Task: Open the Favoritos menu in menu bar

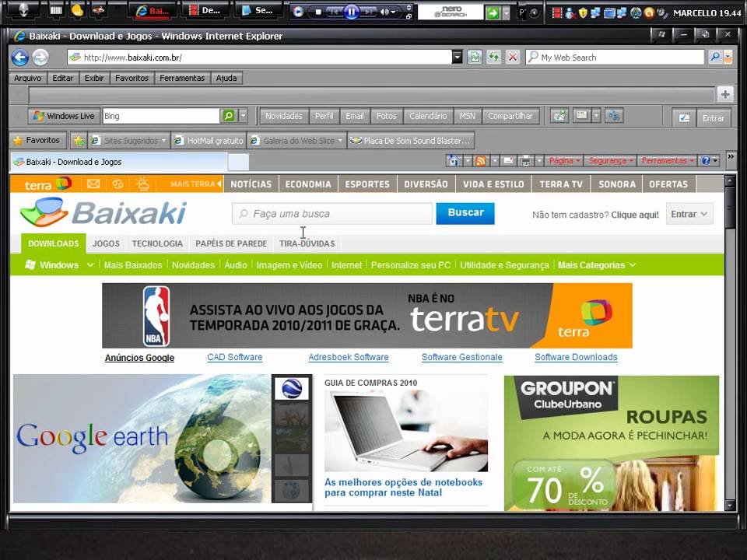Action: [132, 78]
